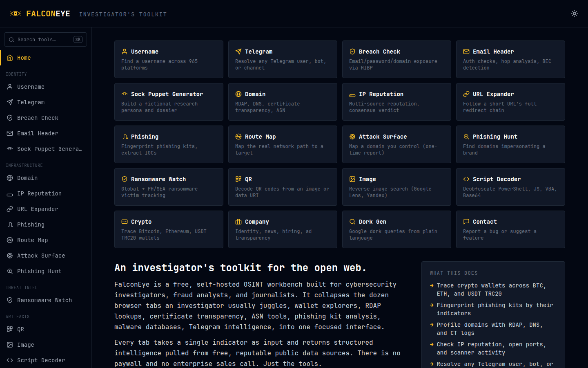The image size is (588, 368).
Task: Click the Sock Puppet Generator sidebar icon
Action: tap(10, 149)
